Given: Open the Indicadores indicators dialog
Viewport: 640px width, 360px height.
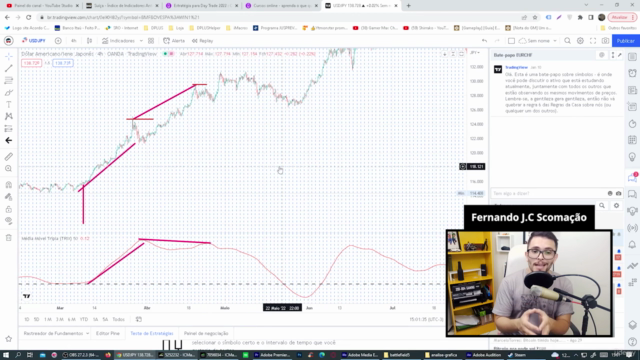Looking at the screenshot, I should [x=118, y=41].
